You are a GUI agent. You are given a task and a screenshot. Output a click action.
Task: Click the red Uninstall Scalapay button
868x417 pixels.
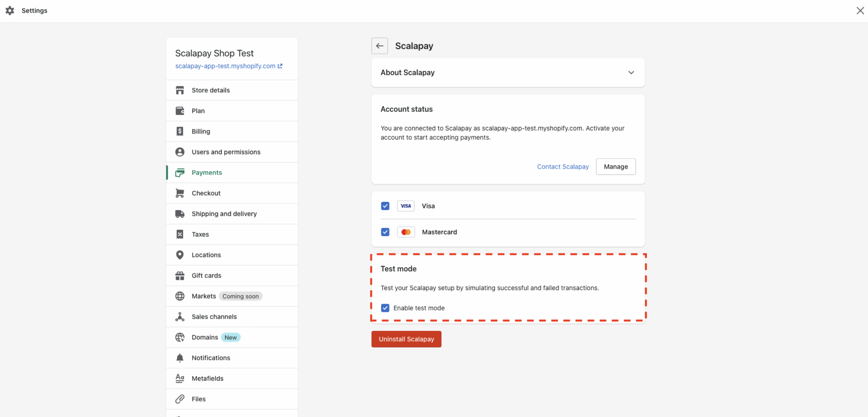(x=406, y=339)
